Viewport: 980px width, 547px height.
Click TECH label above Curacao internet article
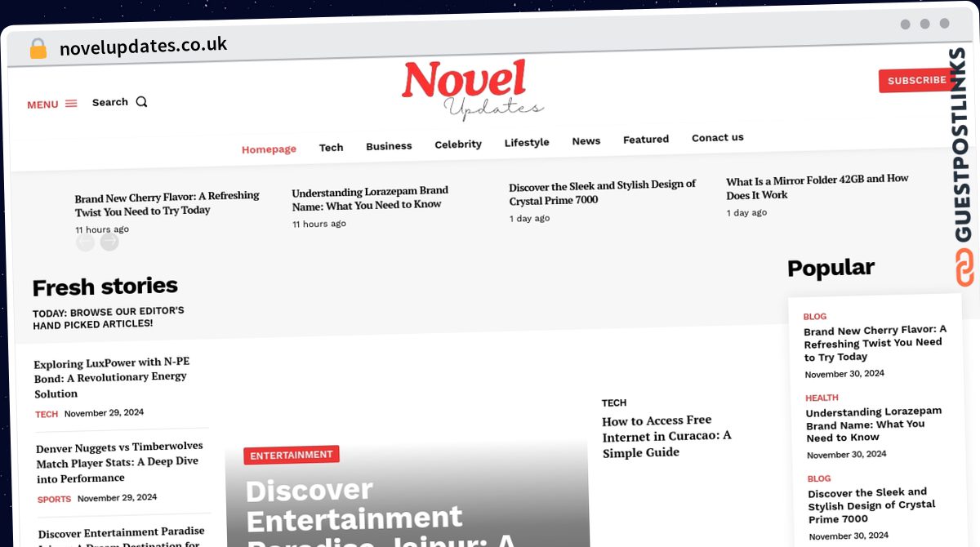[614, 403]
